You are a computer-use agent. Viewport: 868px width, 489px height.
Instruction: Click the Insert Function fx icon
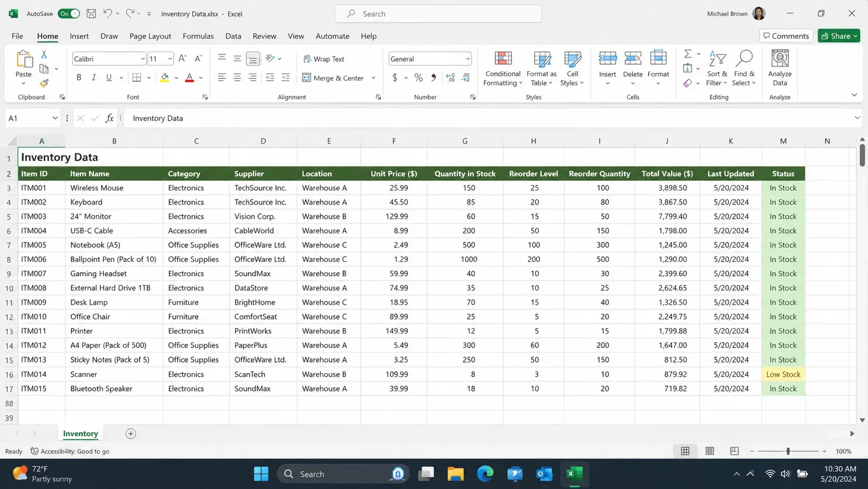coord(110,118)
